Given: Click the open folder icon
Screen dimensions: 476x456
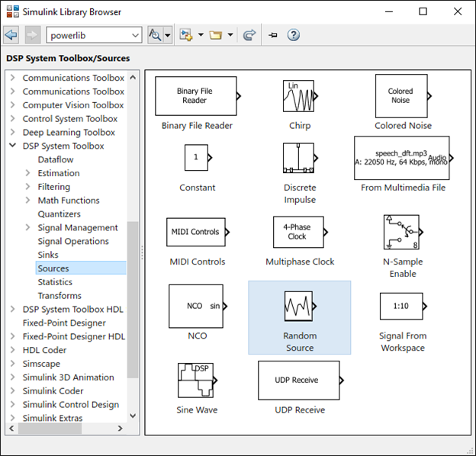Looking at the screenshot, I should point(216,35).
